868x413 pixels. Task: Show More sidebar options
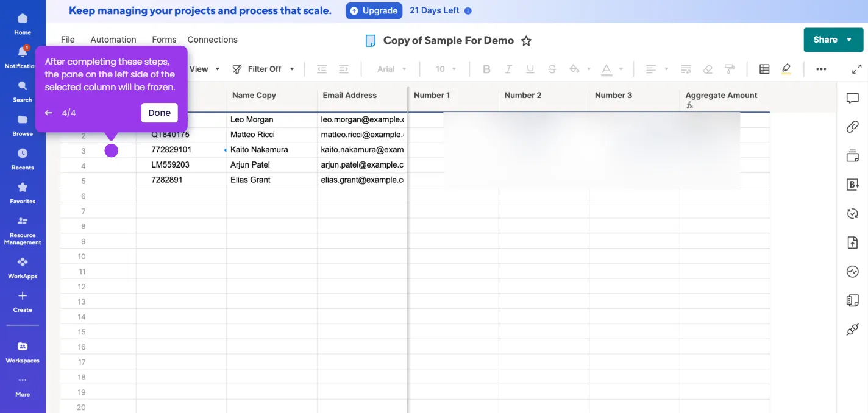[x=23, y=387]
